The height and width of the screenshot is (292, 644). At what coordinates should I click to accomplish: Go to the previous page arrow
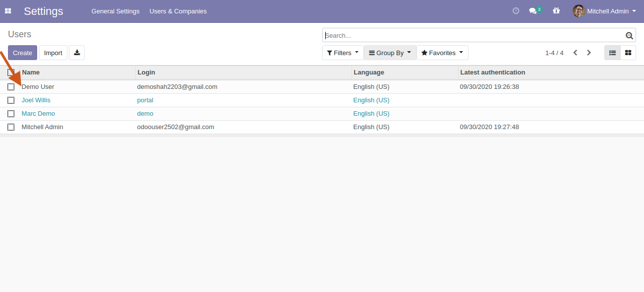click(575, 53)
